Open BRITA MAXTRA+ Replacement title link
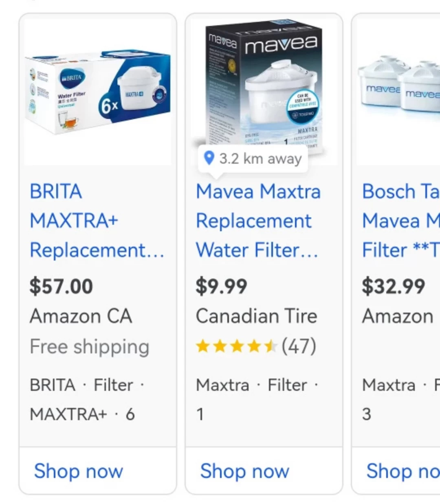This screenshot has width=440, height=504. tap(97, 221)
